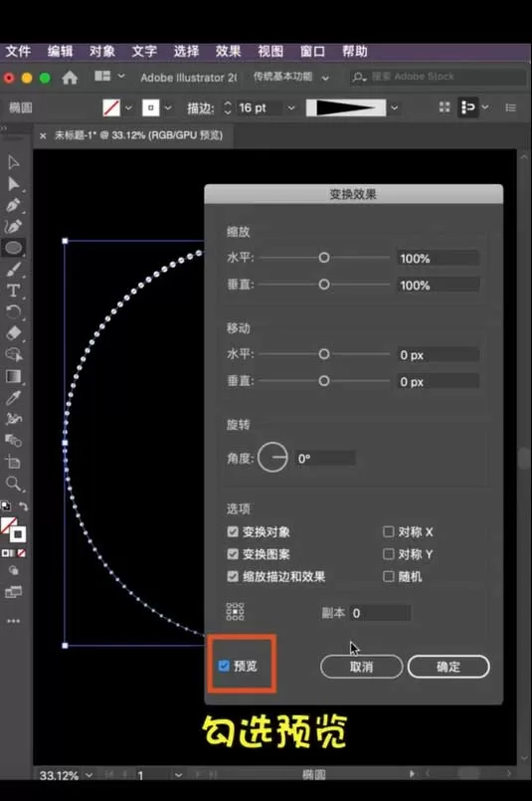Click the fill color swatch in toolbar
Image resolution: width=532 pixels, height=801 pixels.
coord(8,525)
